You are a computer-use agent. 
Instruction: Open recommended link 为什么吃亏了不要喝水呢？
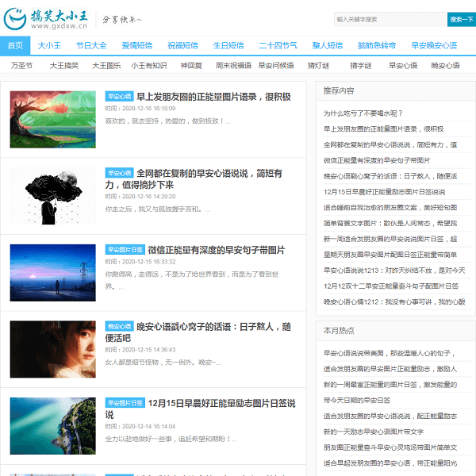tap(363, 113)
